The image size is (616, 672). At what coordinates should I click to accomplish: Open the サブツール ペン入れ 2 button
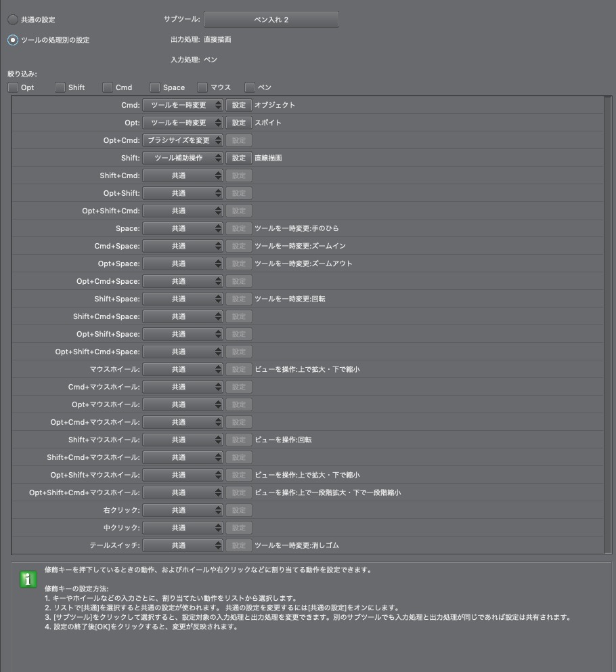pyautogui.click(x=271, y=20)
